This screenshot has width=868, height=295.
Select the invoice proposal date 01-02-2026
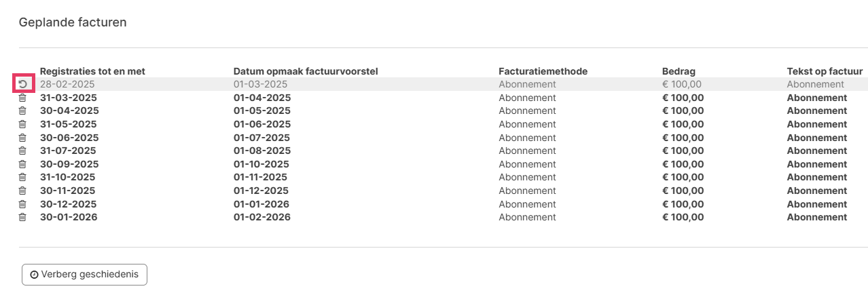coord(261,217)
